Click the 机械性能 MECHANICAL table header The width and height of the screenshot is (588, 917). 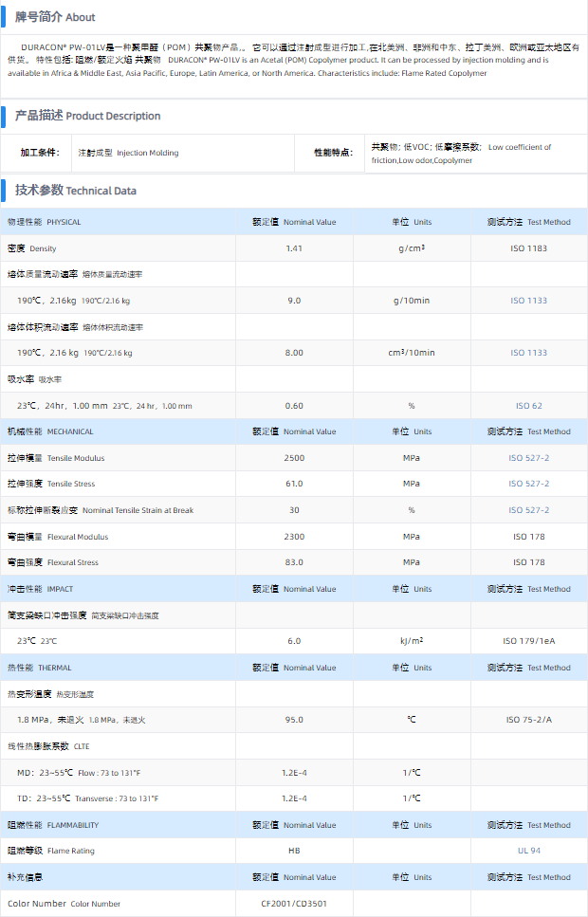point(50,431)
